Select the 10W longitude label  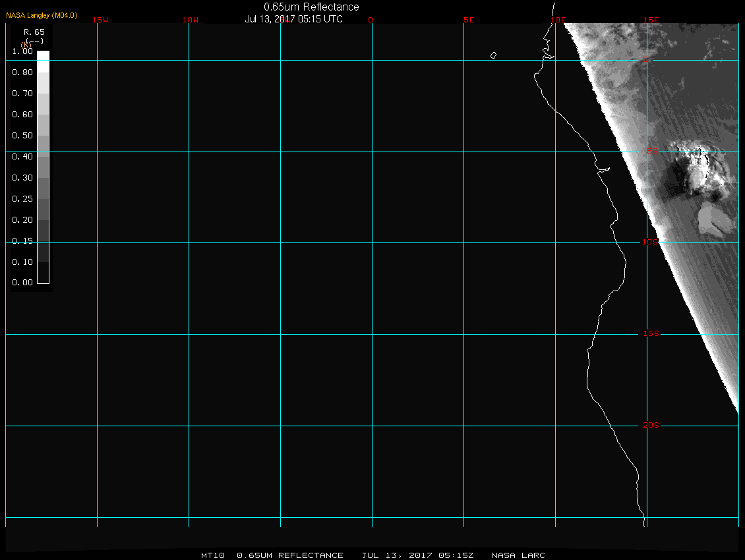click(x=191, y=20)
